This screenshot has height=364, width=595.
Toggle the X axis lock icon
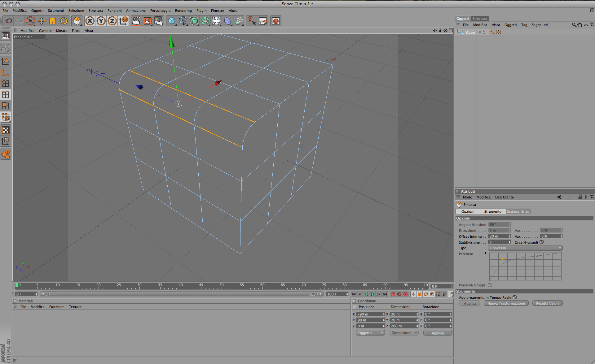click(90, 21)
